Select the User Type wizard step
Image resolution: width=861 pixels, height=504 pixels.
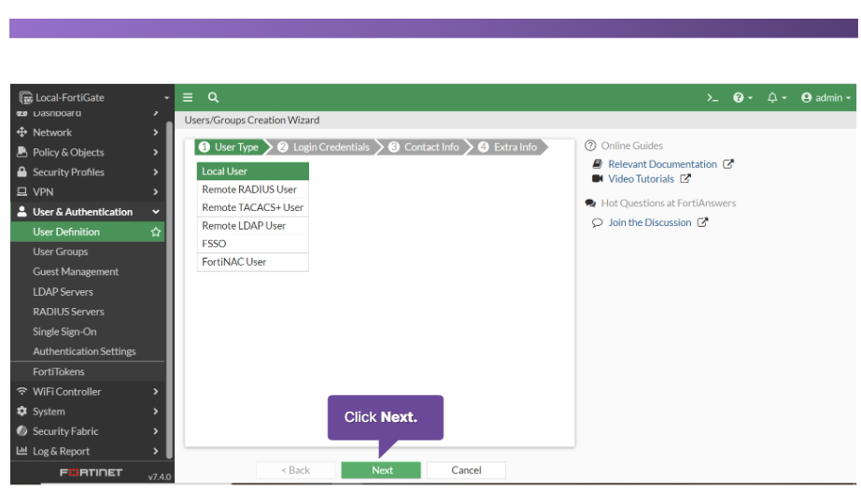[231, 147]
